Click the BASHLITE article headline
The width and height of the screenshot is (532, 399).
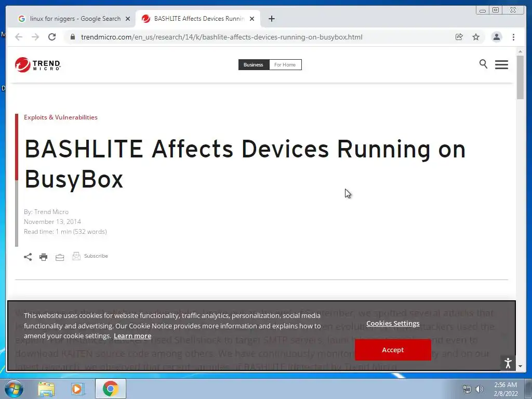245,164
